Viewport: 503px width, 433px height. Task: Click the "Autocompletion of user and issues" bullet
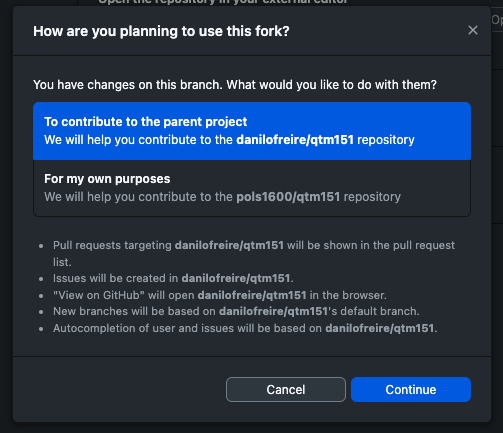[x=245, y=328]
